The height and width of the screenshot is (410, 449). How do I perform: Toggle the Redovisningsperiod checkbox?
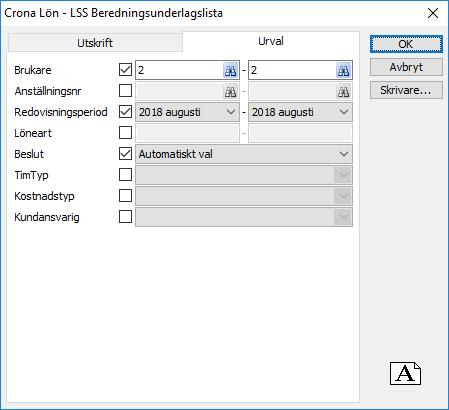coord(125,112)
